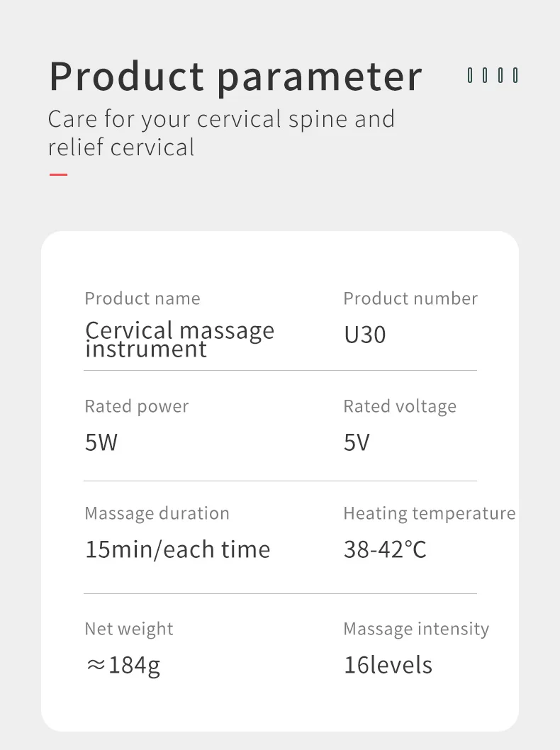Click the four-bar decorative icon
This screenshot has height=750, width=560.
tap(493, 75)
